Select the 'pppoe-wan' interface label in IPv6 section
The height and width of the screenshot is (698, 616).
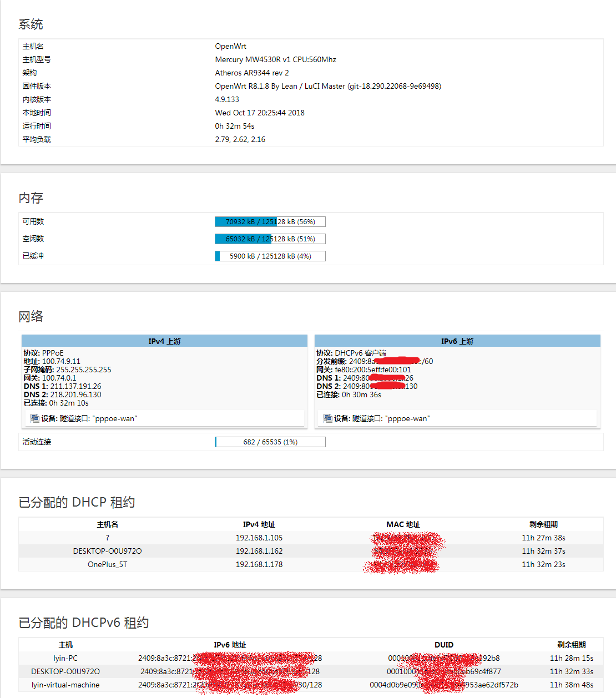click(x=410, y=418)
